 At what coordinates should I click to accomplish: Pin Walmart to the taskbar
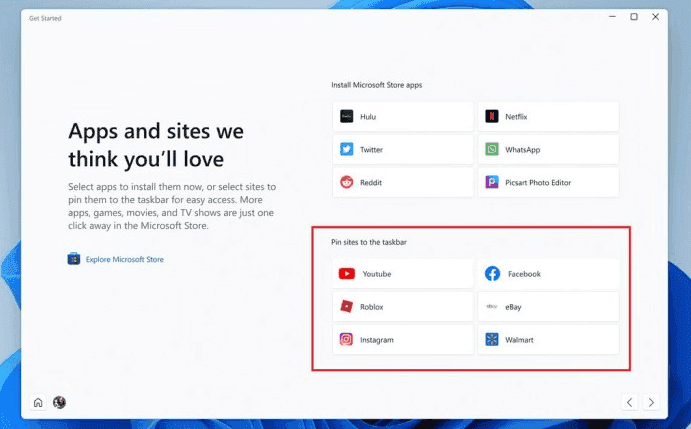tap(548, 339)
